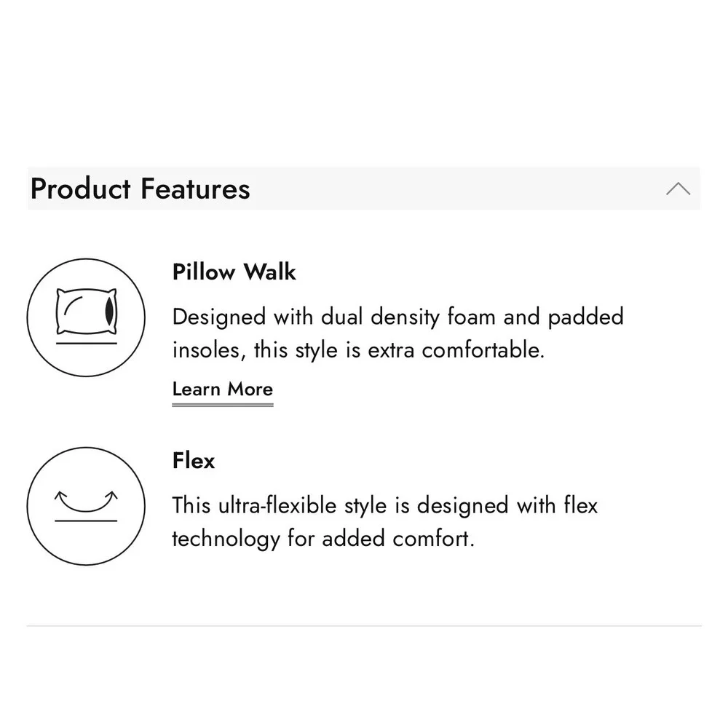This screenshot has height=728, width=728.
Task: Click the words 'technology for added comfort'
Action: click(x=323, y=539)
